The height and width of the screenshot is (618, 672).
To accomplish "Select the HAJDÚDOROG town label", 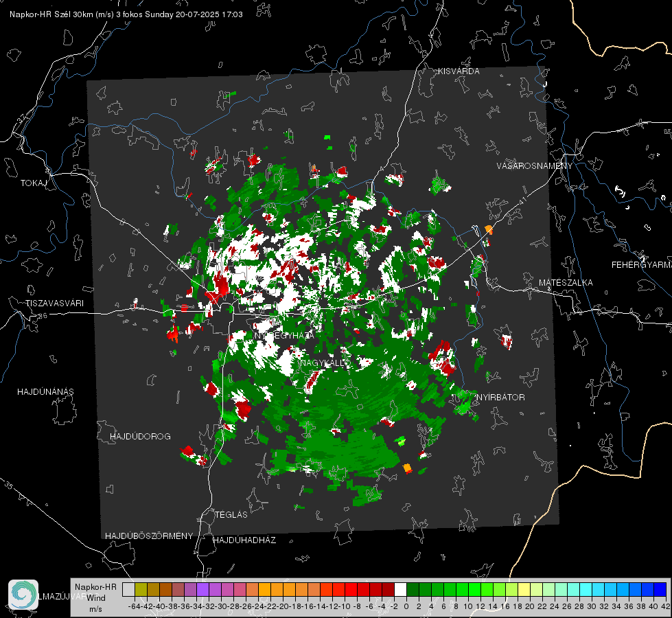I will (x=140, y=437).
